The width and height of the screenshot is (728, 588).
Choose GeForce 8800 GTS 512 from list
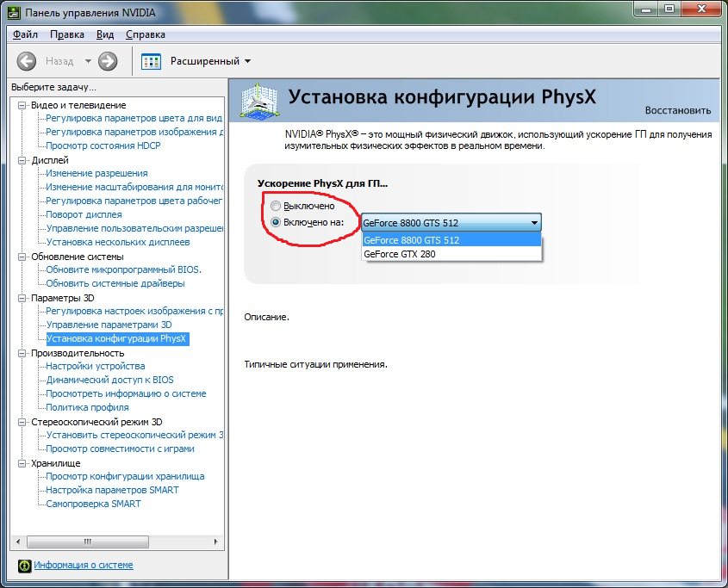point(451,240)
